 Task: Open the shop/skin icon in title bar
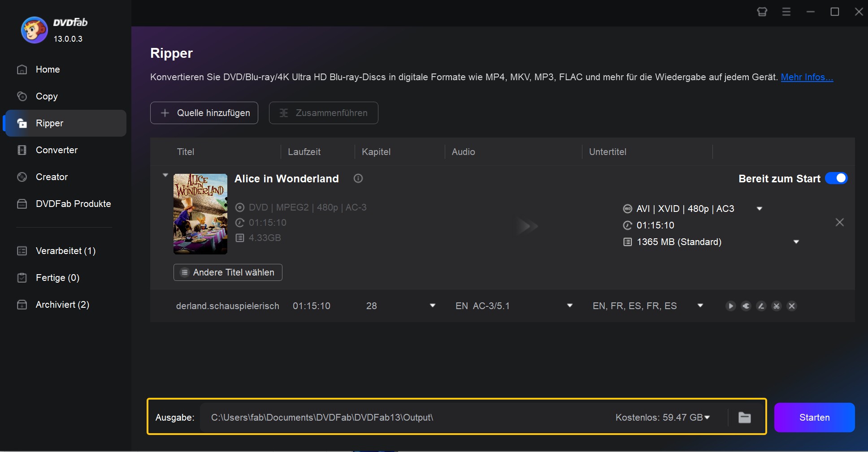(x=762, y=12)
